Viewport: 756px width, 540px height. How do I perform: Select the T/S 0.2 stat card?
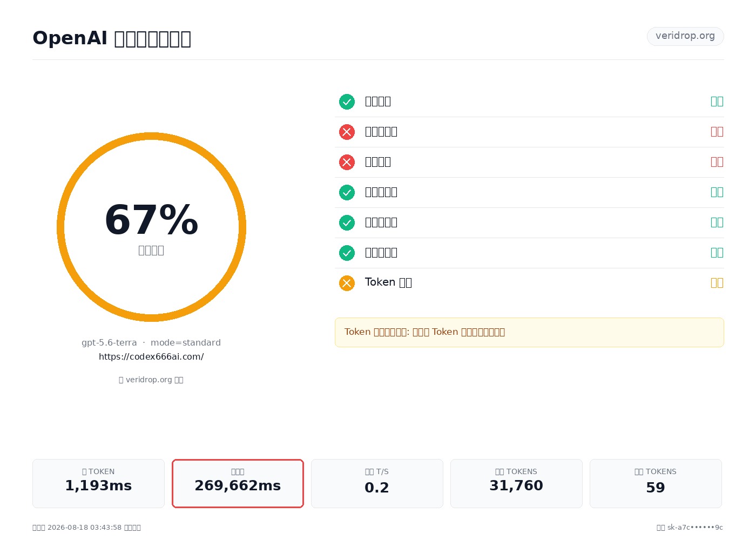click(377, 483)
